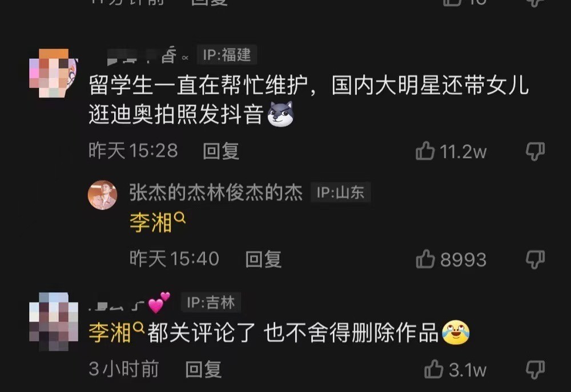571x392 pixels.
Task: Dislike the Jilin user's comment
Action: point(535,369)
